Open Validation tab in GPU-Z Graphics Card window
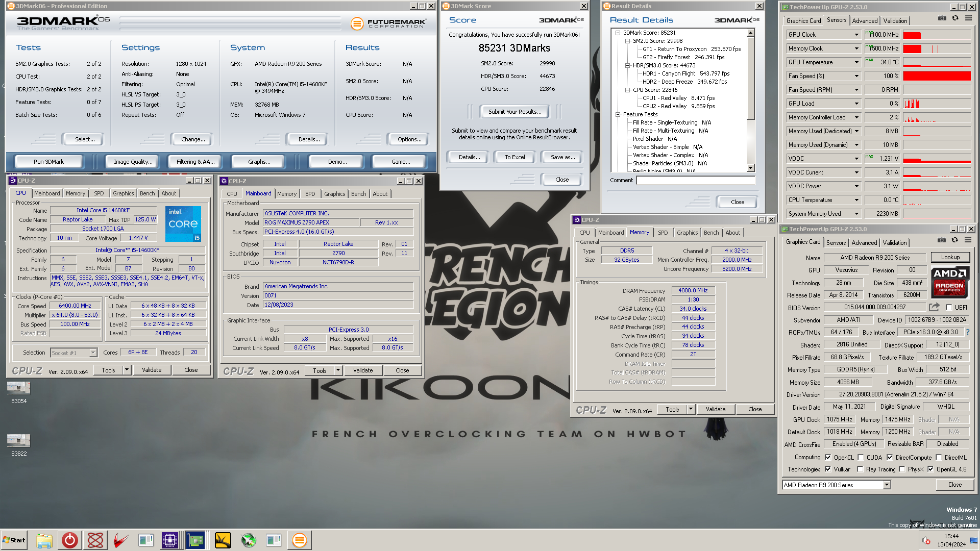 pyautogui.click(x=895, y=243)
